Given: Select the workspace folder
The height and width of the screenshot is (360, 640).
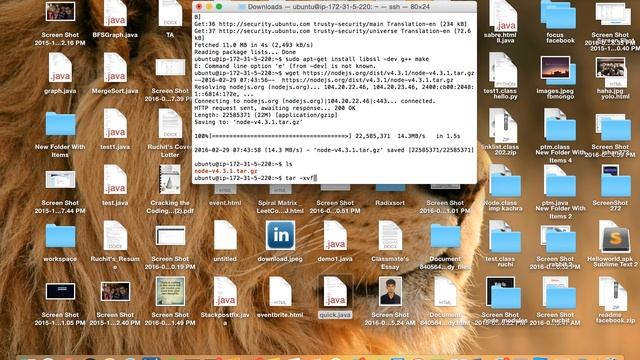Looking at the screenshot, I should point(60,236).
